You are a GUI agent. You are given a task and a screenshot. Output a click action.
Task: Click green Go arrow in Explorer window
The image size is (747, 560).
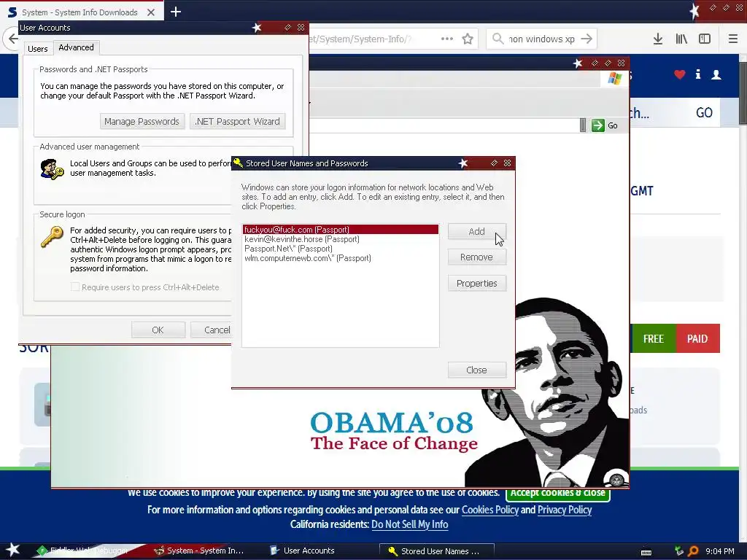[x=598, y=125]
